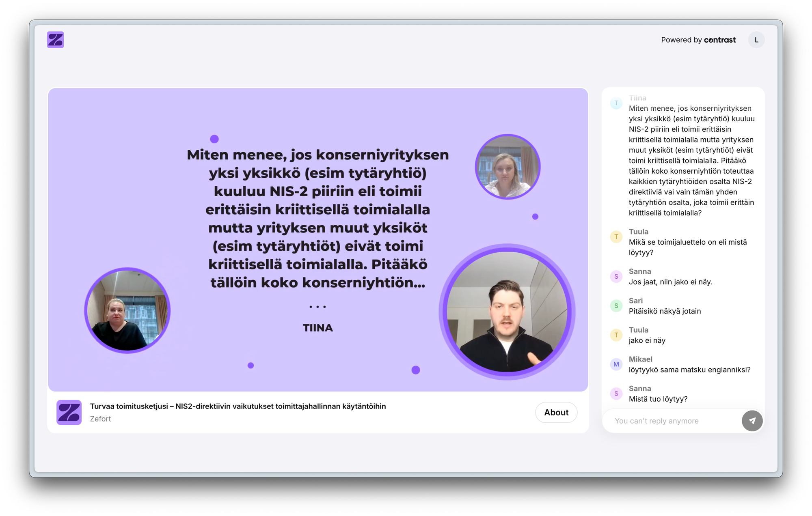Image resolution: width=812 pixels, height=516 pixels.
Task: Click the message 'löytyykö sama matsku englanniksi?'
Action: click(x=689, y=370)
